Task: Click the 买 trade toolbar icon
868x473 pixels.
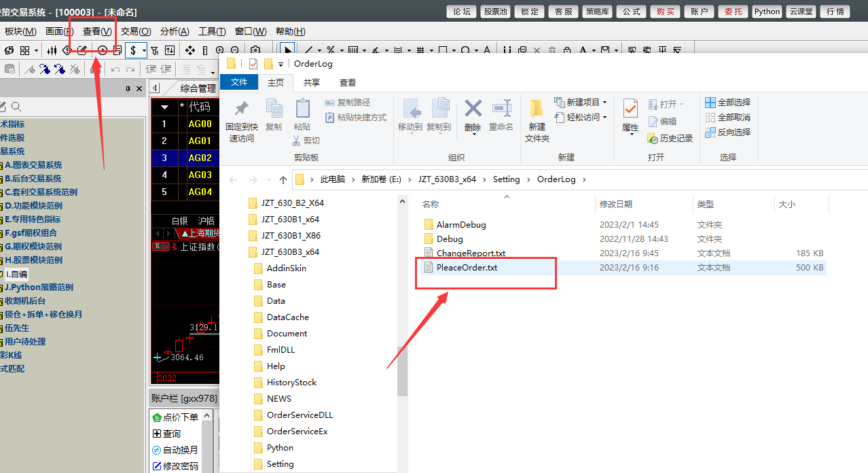Action: click(x=632, y=50)
